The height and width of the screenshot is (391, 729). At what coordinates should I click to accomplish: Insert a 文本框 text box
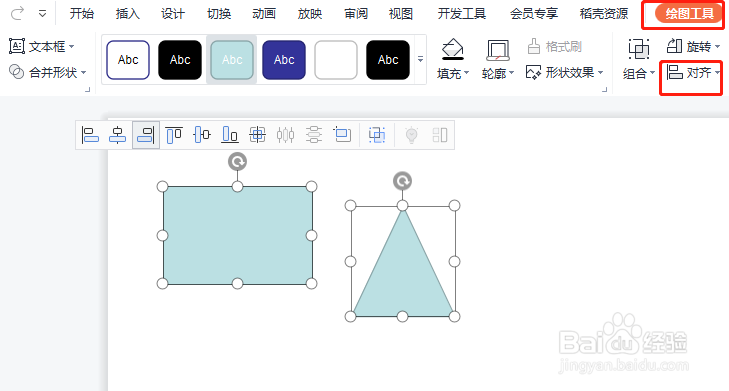click(x=37, y=46)
